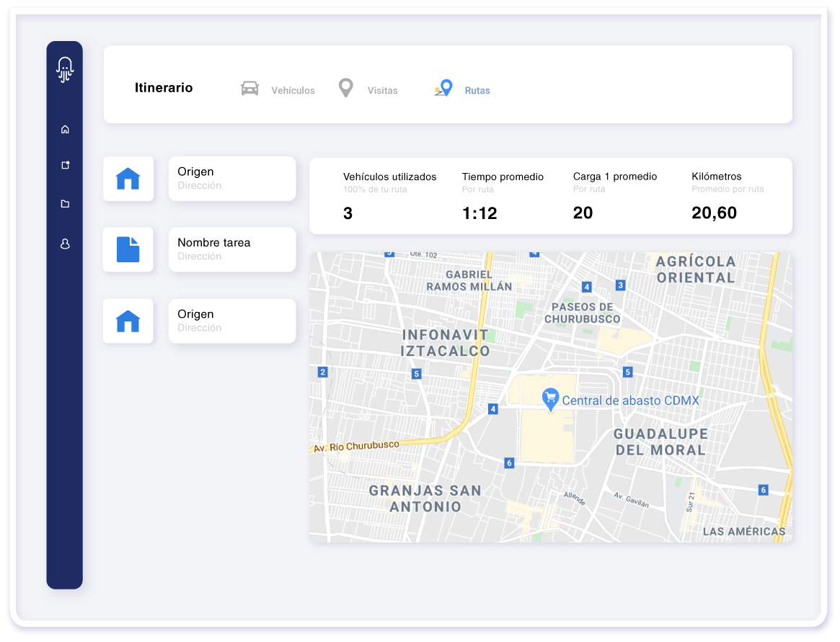Switch to the Visitas tab
The width and height of the screenshot is (840, 642).
(382, 91)
